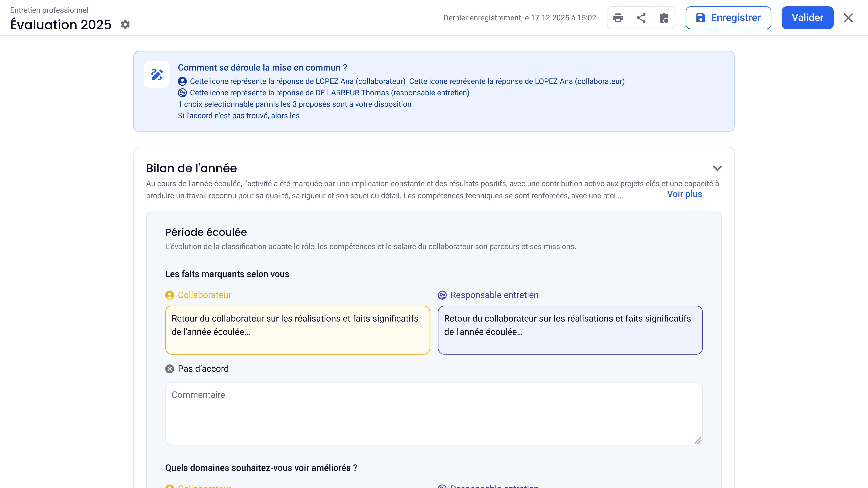Select the Responsable entretien response box
This screenshot has width=868, height=488.
(570, 330)
